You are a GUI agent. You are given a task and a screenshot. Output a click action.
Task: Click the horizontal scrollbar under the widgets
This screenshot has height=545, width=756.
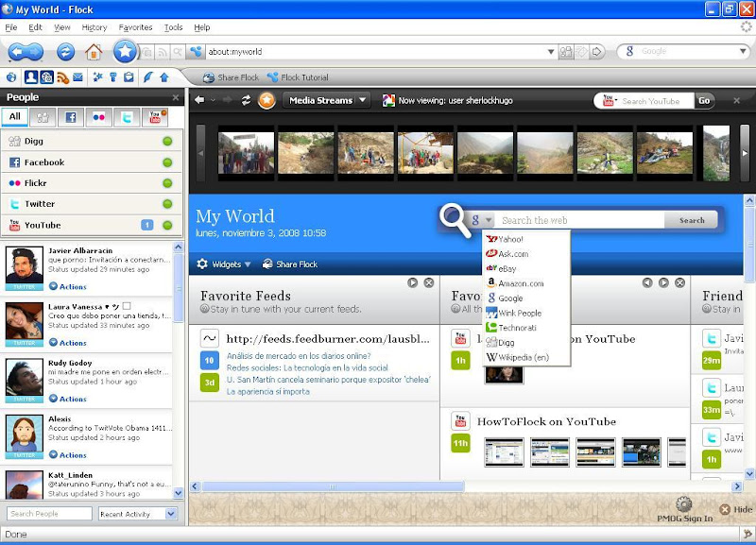click(x=334, y=486)
